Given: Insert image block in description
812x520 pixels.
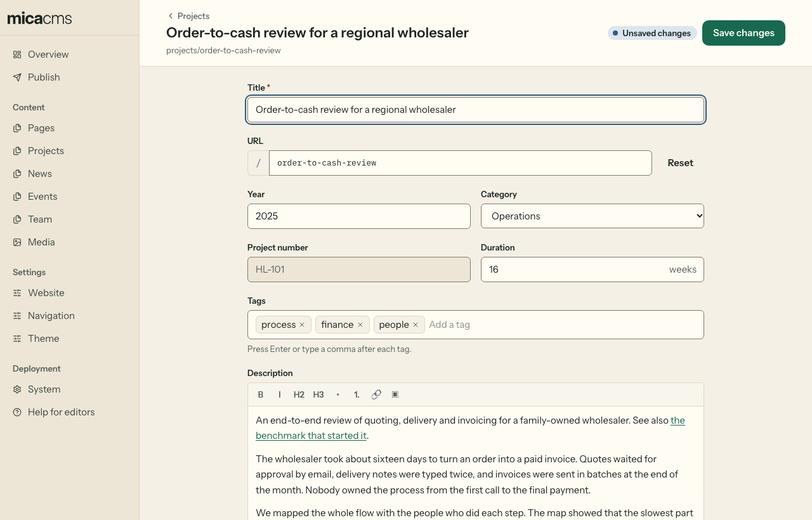Looking at the screenshot, I should tap(395, 394).
